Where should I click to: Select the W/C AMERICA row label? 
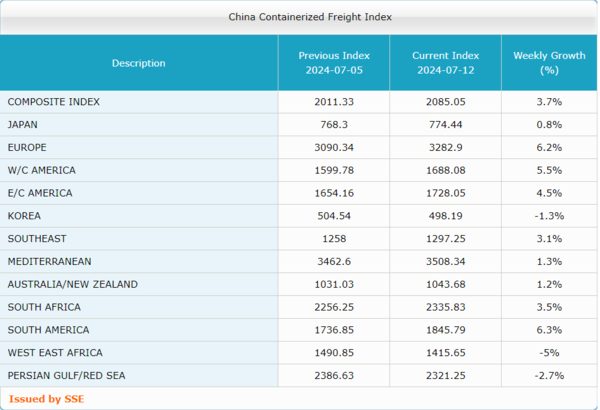pos(41,170)
